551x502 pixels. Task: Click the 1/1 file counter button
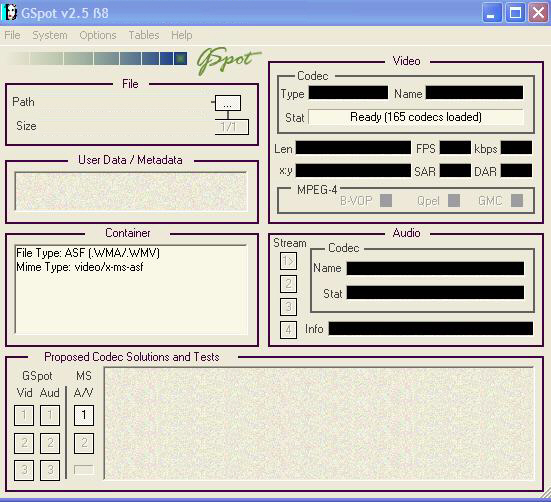(232, 127)
